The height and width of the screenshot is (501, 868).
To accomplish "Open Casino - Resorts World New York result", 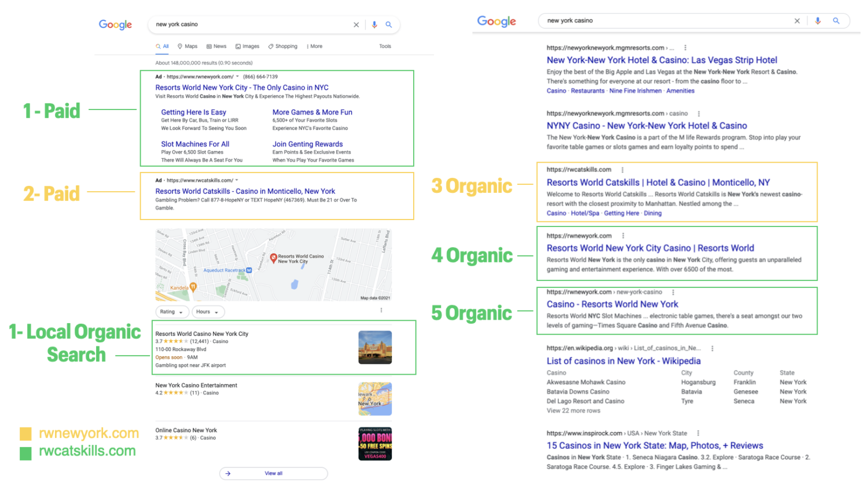I will pyautogui.click(x=612, y=304).
